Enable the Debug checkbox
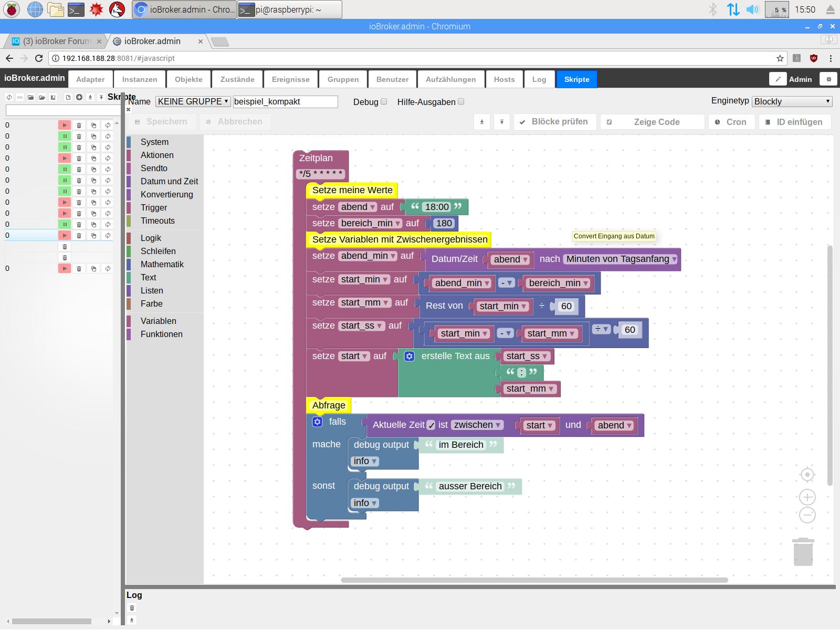 [384, 102]
